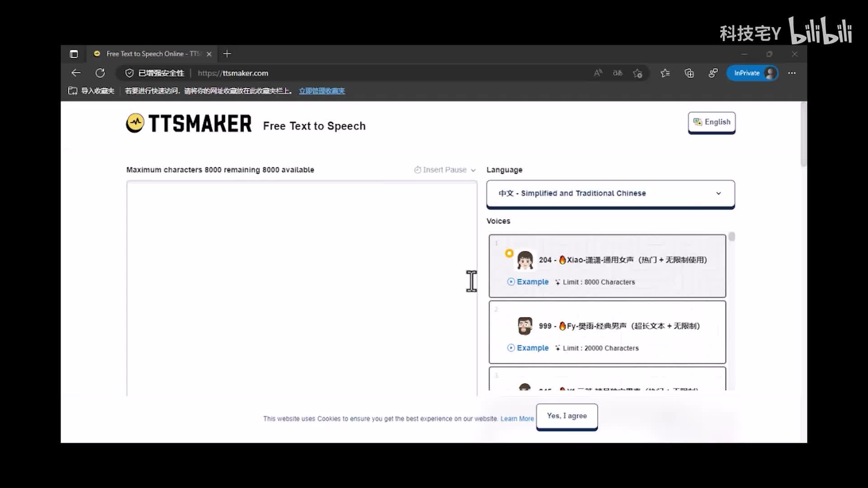Viewport: 868px width, 488px height.
Task: Play Example for voice 999 Fy
Action: pyautogui.click(x=528, y=348)
